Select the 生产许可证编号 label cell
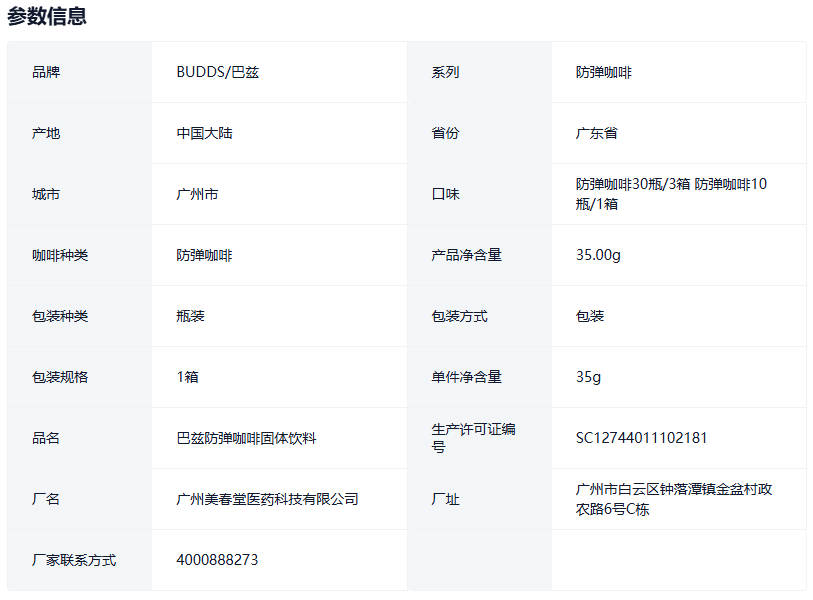This screenshot has width=813, height=600. 479,438
